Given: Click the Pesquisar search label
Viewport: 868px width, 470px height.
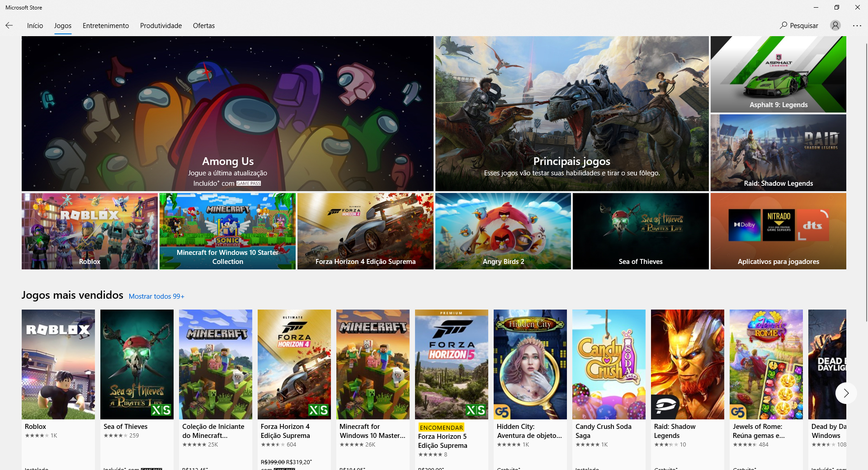Looking at the screenshot, I should click(804, 26).
